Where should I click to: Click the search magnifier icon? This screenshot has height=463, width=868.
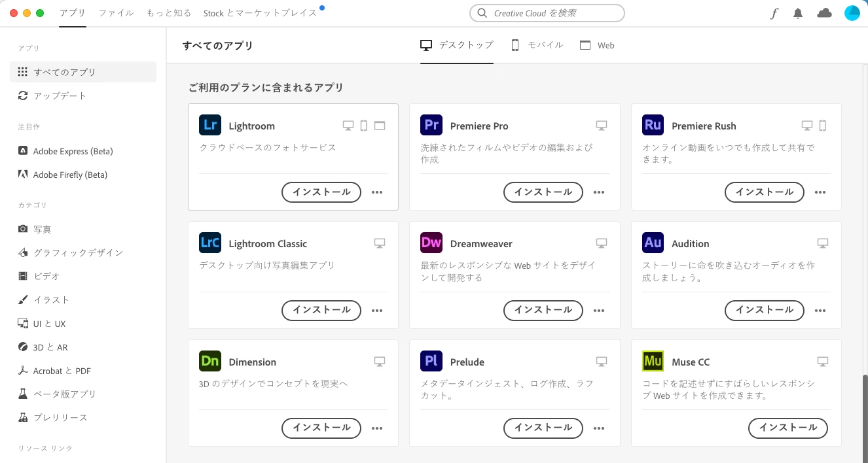482,13
